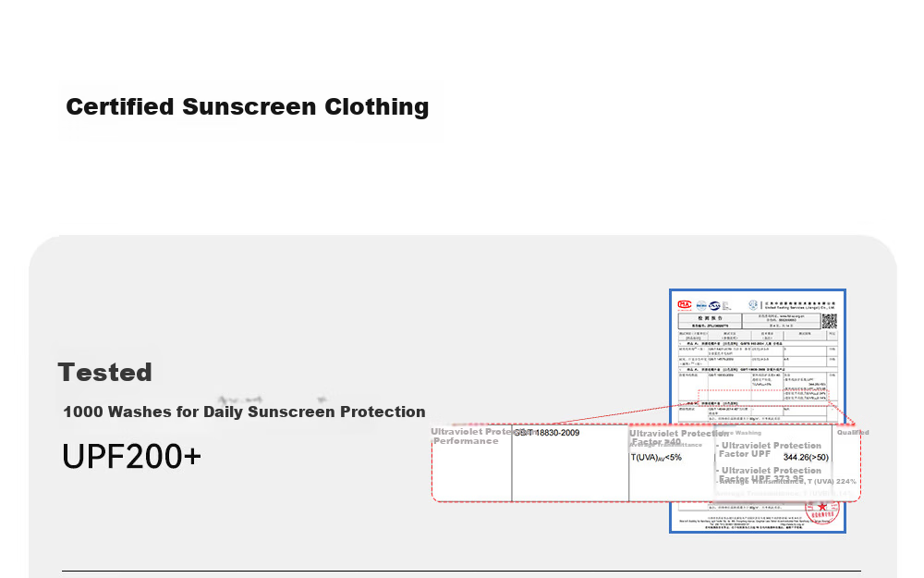924x578 pixels.
Task: Click the 'Certified Sunscreen Clothing' heading
Action: coord(247,106)
